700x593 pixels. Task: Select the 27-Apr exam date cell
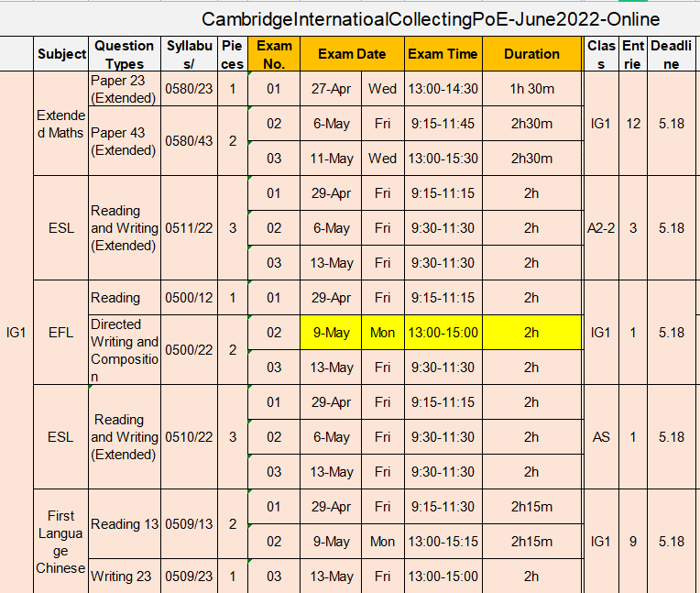point(331,89)
